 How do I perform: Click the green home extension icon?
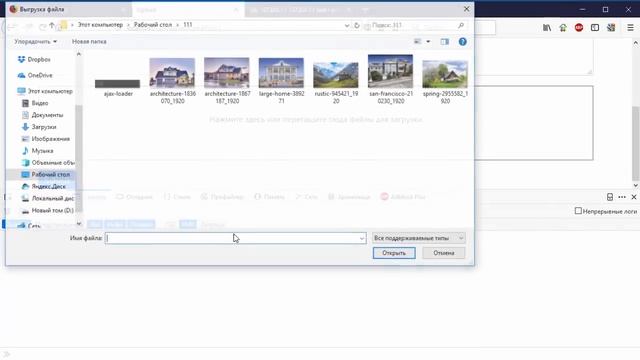tap(563, 28)
